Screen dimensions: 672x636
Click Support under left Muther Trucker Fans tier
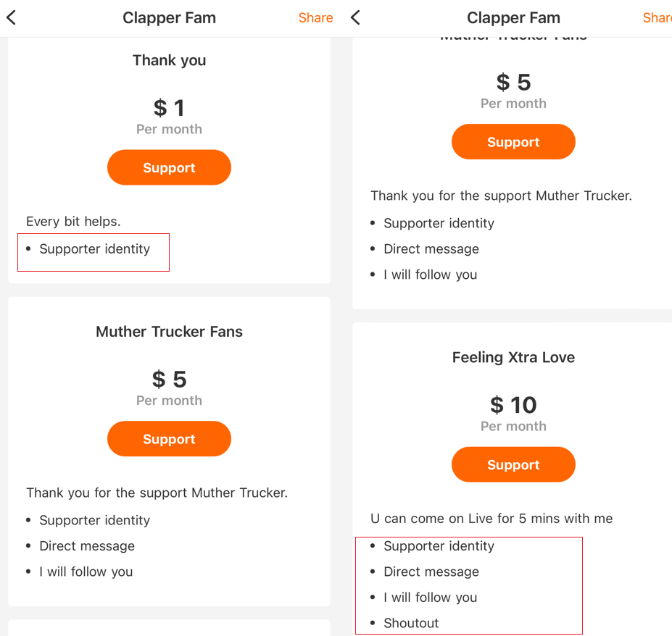169,439
